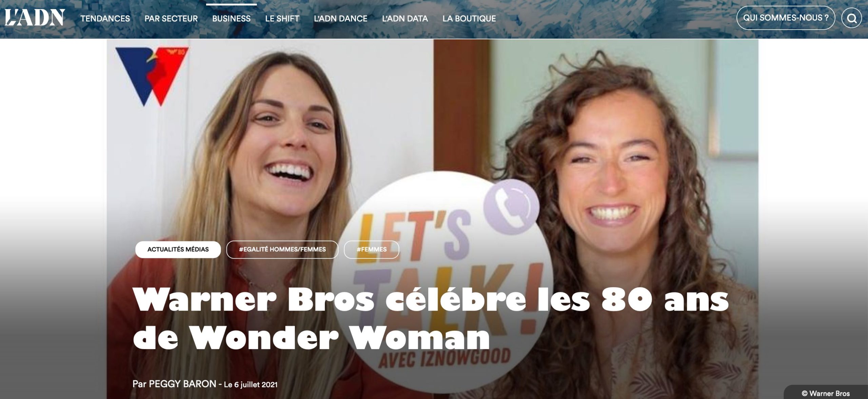Select the Business tab
The height and width of the screenshot is (399, 868).
pyautogui.click(x=231, y=19)
